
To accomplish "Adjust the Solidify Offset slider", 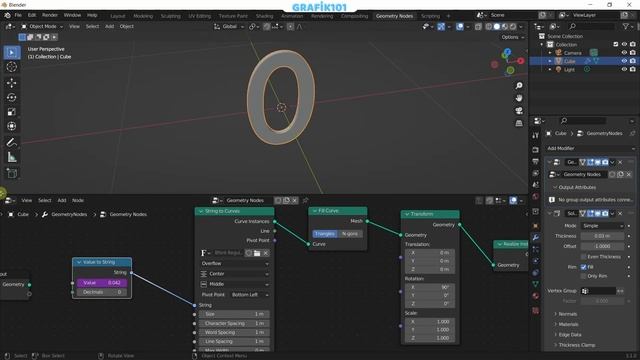I will pyautogui.click(x=602, y=246).
